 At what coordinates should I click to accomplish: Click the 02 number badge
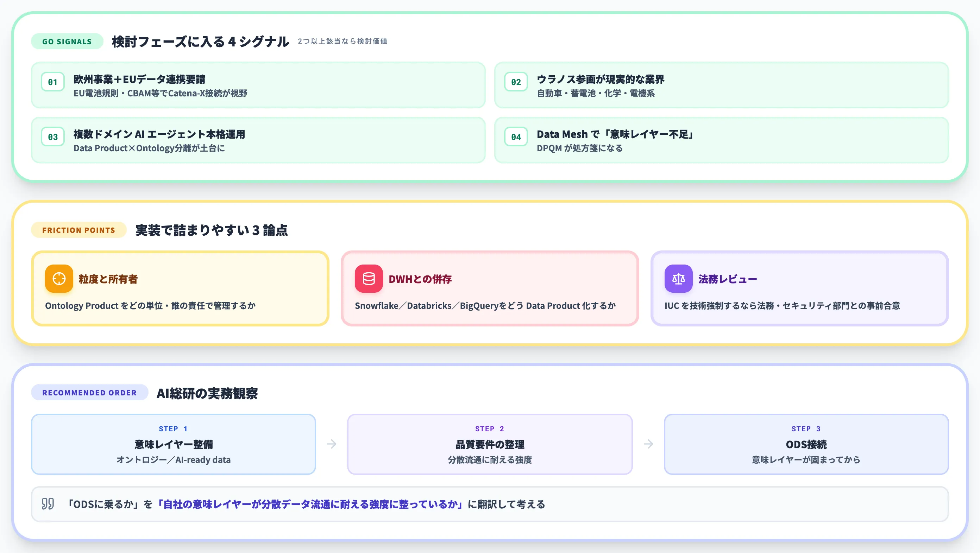[516, 82]
